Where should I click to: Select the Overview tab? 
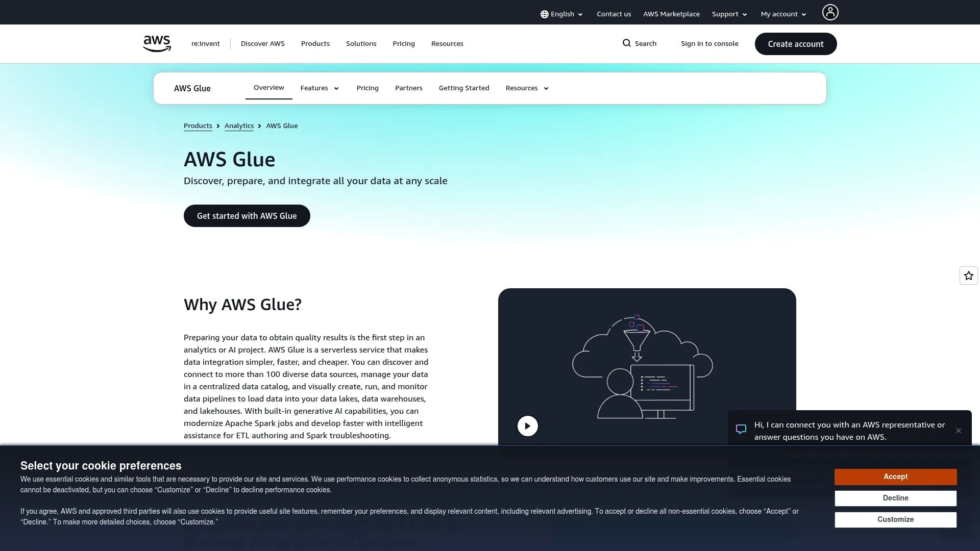[269, 88]
